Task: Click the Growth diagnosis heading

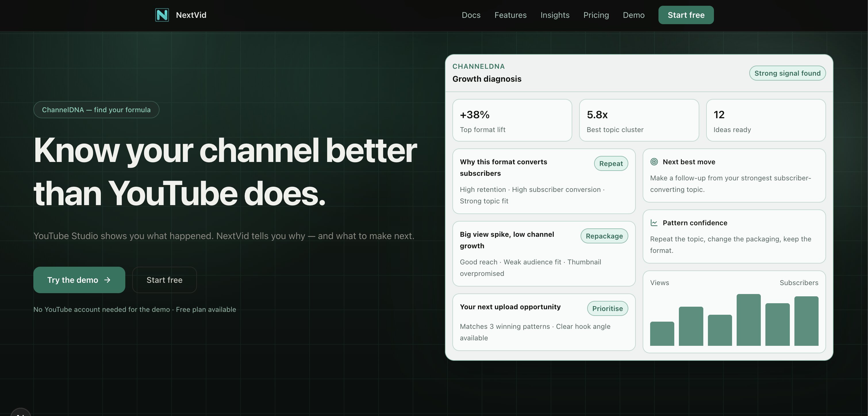Action: pyautogui.click(x=487, y=79)
